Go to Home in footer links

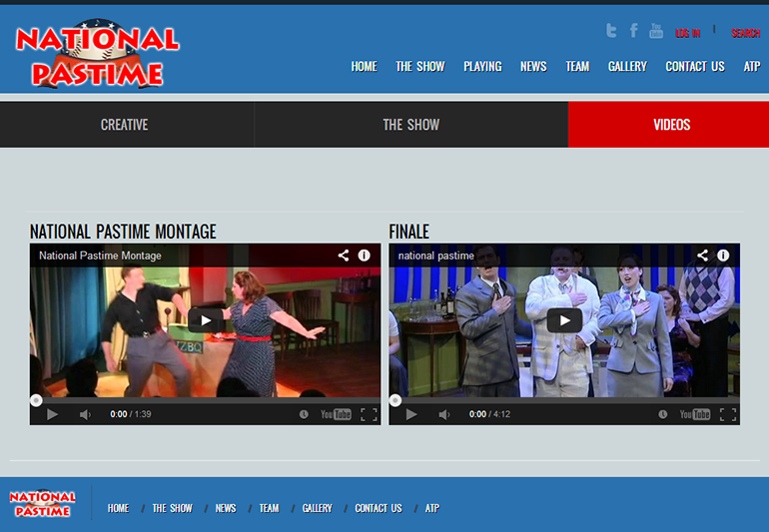click(x=118, y=508)
